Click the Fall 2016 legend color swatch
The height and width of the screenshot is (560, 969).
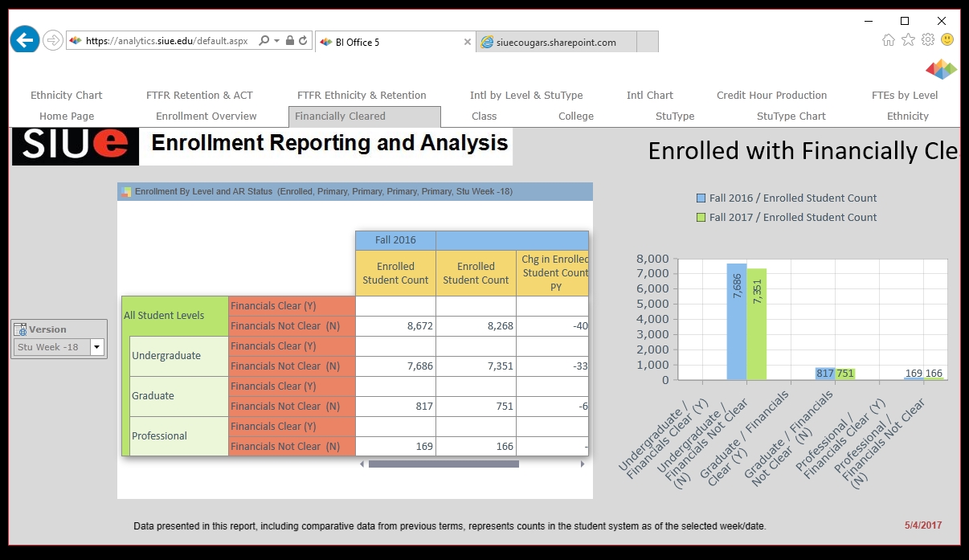[701, 198]
